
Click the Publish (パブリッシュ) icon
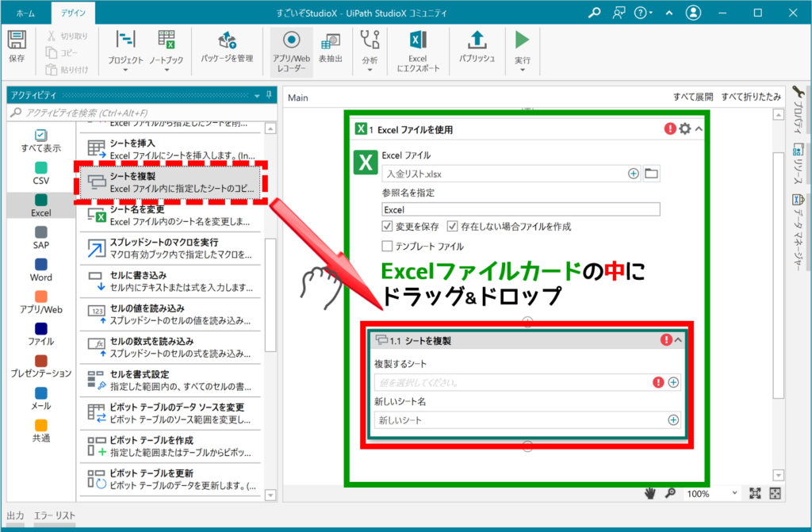(477, 47)
